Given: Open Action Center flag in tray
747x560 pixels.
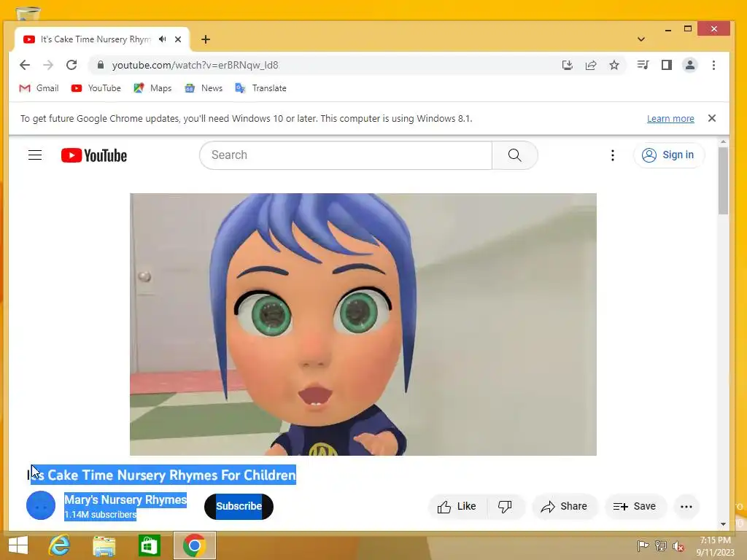Looking at the screenshot, I should [x=643, y=545].
